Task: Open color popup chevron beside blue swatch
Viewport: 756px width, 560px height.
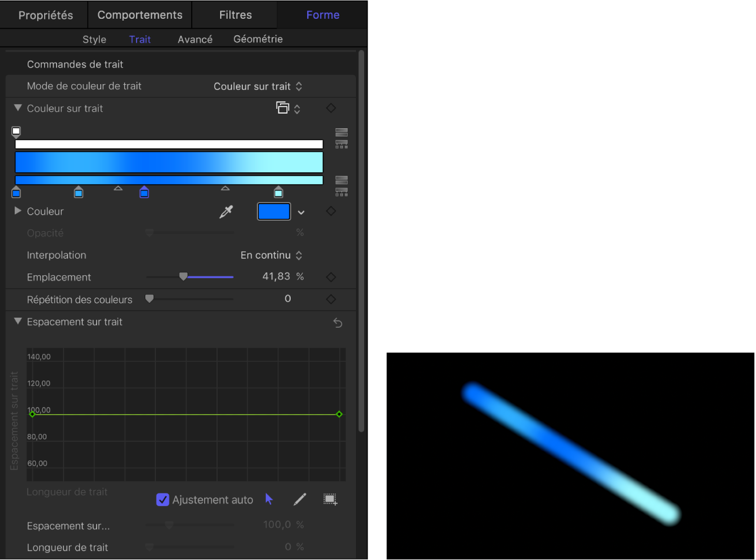Action: (x=301, y=212)
